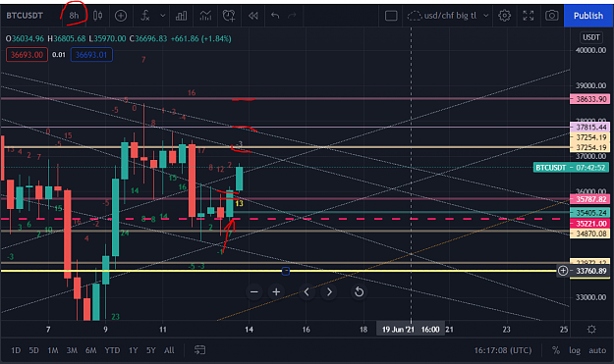Take a chart snapshot with camera
Screen dimensions: 614x364
coord(552,16)
